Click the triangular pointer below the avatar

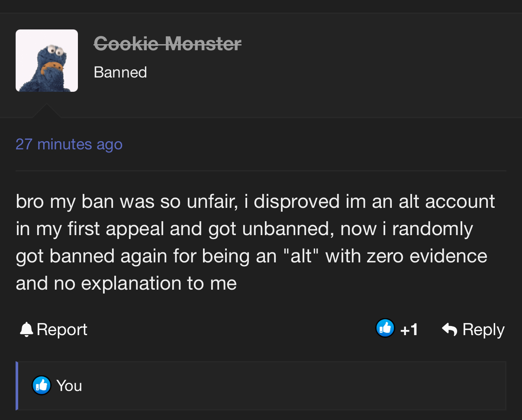tap(47, 111)
